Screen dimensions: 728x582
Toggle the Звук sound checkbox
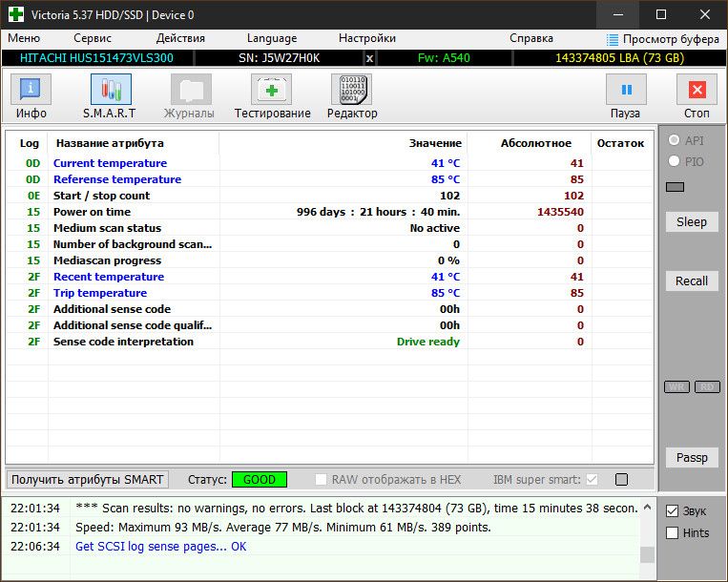coord(672,510)
